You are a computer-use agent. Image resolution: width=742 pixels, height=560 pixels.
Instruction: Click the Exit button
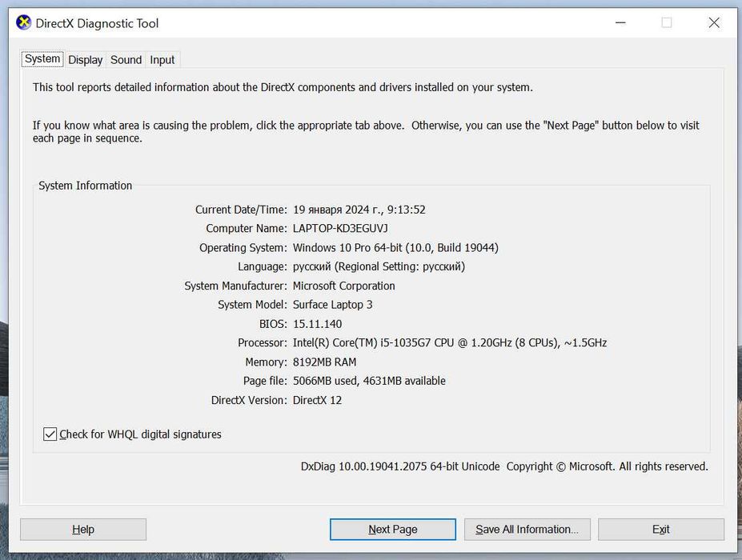pos(661,530)
